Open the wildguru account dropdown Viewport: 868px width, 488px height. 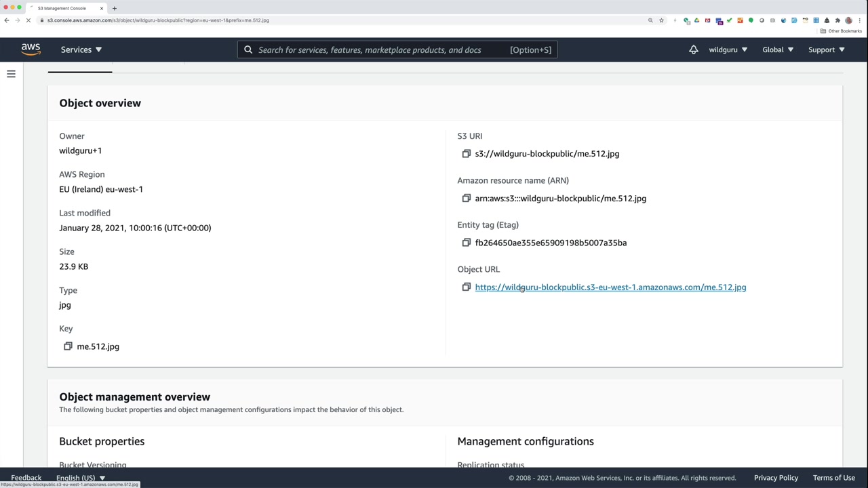(x=728, y=49)
